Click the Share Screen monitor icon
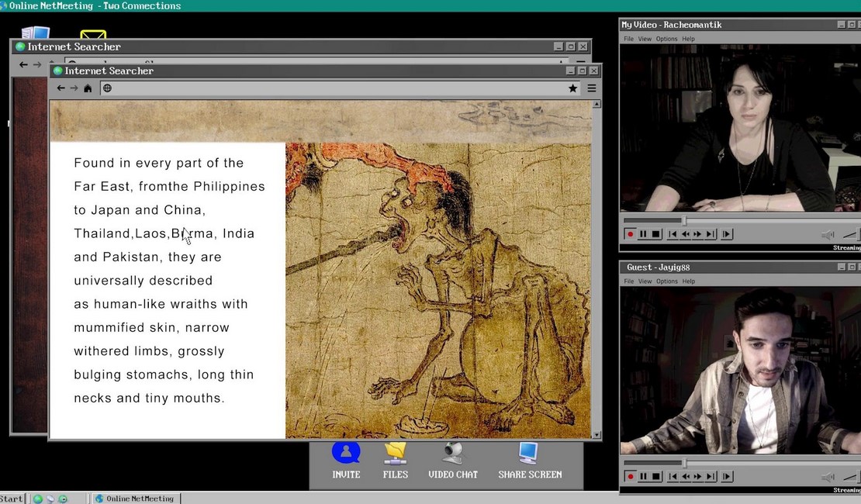 coord(528,453)
